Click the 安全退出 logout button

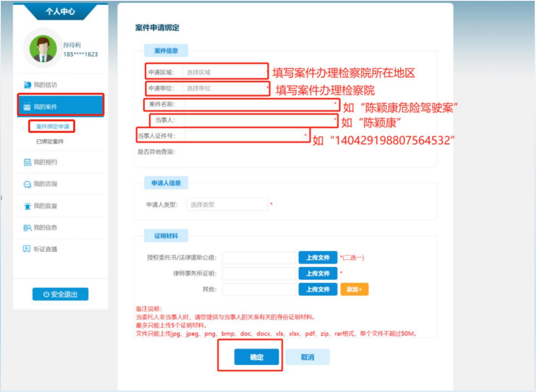[60, 294]
